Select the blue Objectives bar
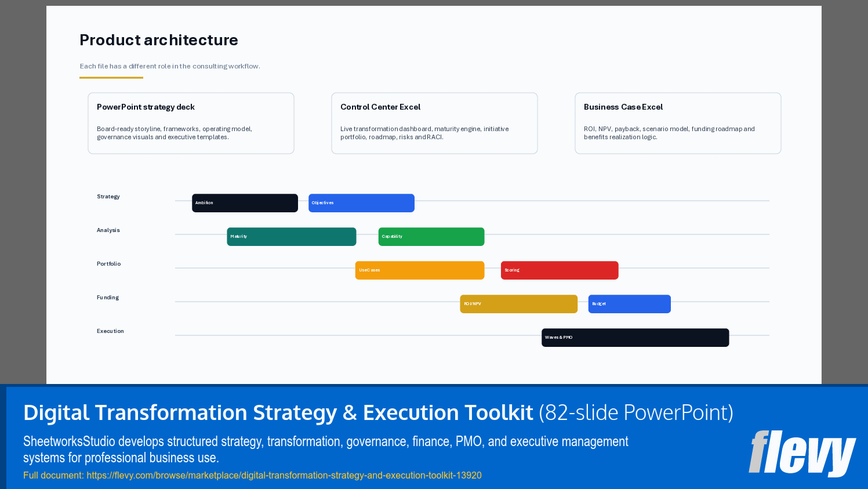Image resolution: width=868 pixels, height=489 pixels. (361, 203)
